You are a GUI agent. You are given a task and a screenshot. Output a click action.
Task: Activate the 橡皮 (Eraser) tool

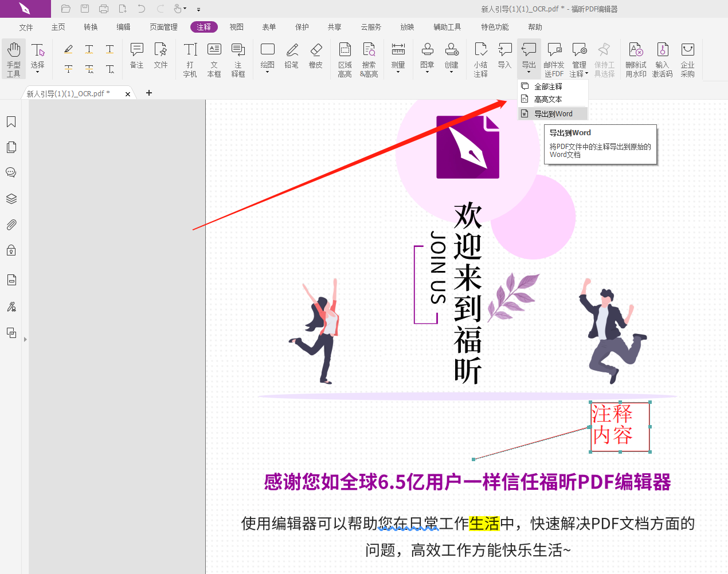(316, 57)
